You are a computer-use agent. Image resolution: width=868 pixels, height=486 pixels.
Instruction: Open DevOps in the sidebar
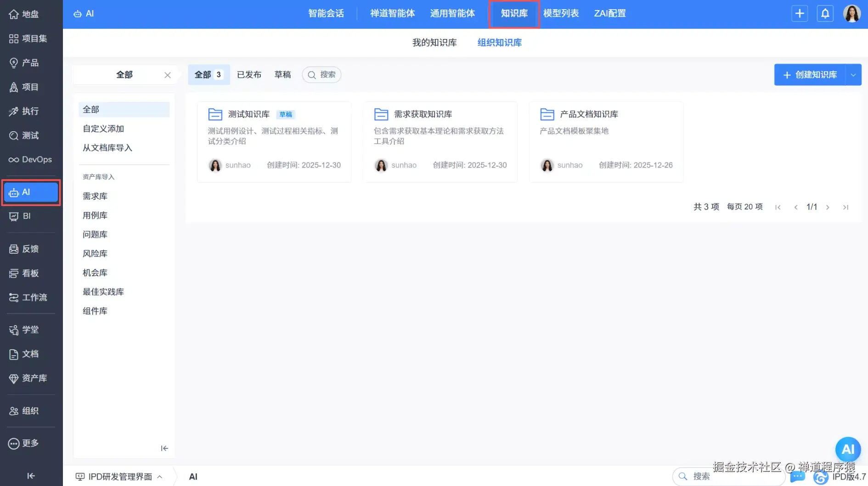(x=31, y=160)
